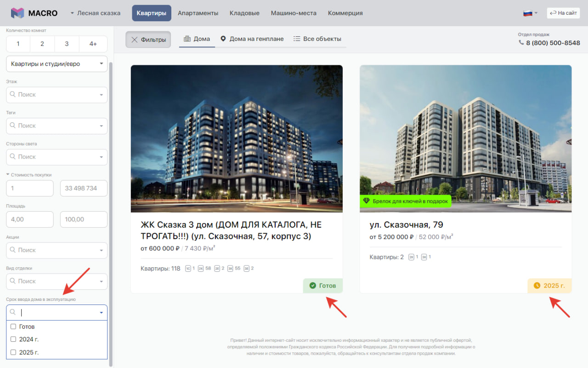This screenshot has width=588, height=368.
Task: Check the Готов checkbox
Action: (x=13, y=327)
